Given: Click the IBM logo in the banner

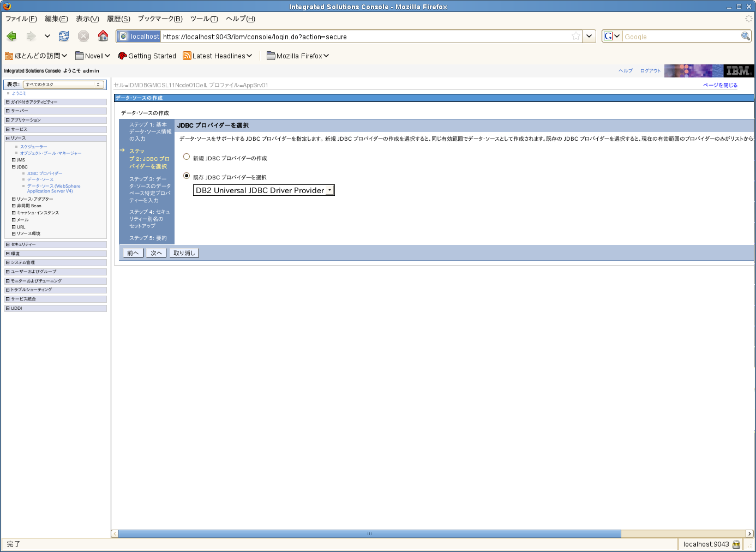Looking at the screenshot, I should (738, 71).
